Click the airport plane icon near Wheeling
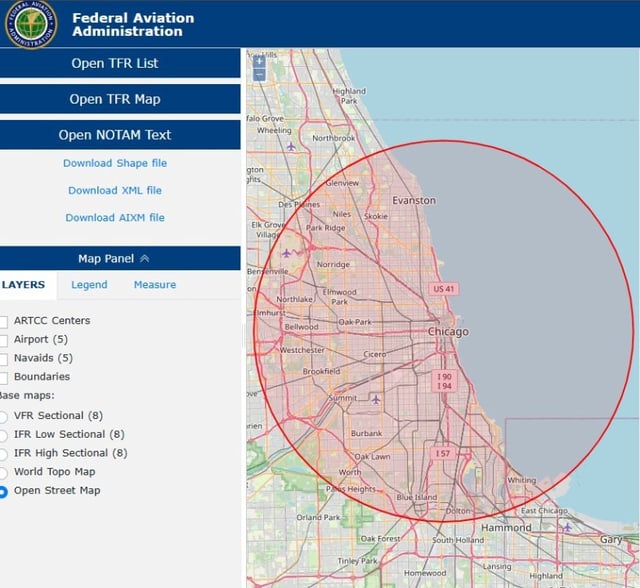 291,146
